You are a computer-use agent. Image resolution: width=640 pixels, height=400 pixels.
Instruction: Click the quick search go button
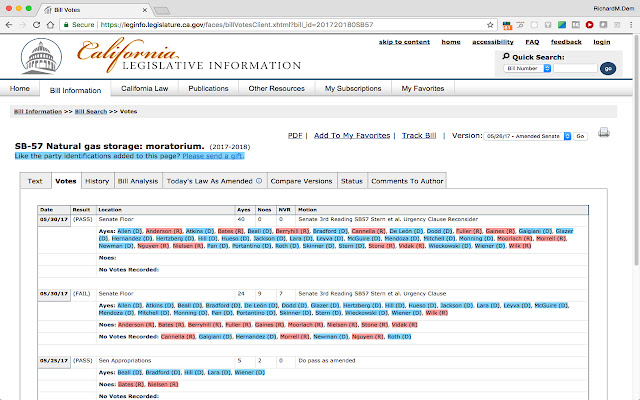coord(608,69)
